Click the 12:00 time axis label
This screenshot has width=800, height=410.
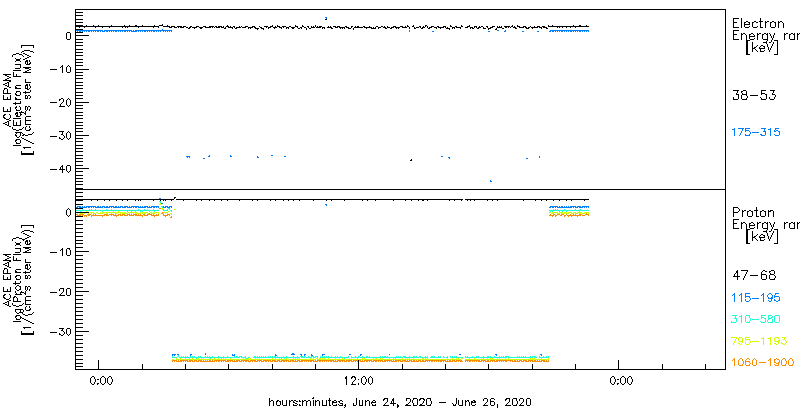361,379
